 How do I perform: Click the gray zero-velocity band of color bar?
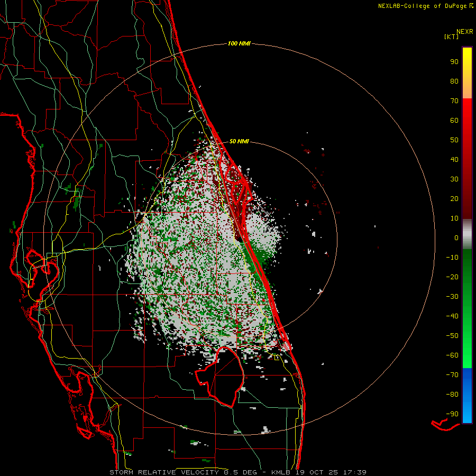[x=467, y=234]
